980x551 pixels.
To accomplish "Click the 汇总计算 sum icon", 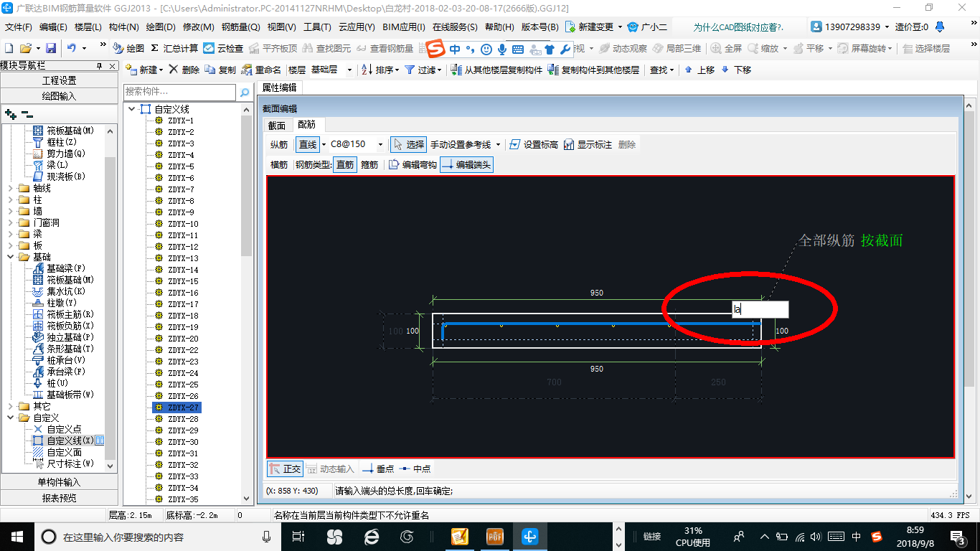I will (154, 48).
